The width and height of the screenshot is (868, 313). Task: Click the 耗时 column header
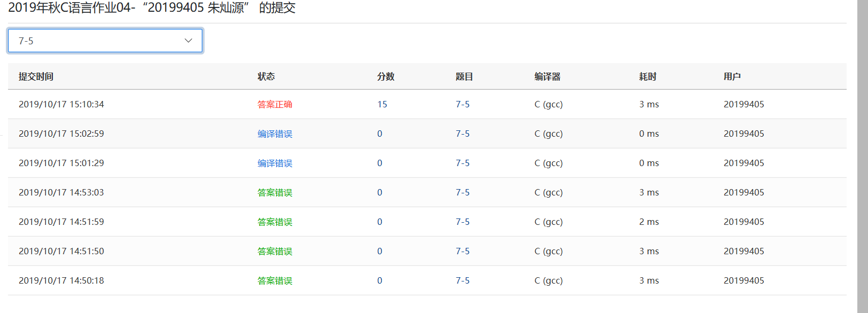click(648, 76)
